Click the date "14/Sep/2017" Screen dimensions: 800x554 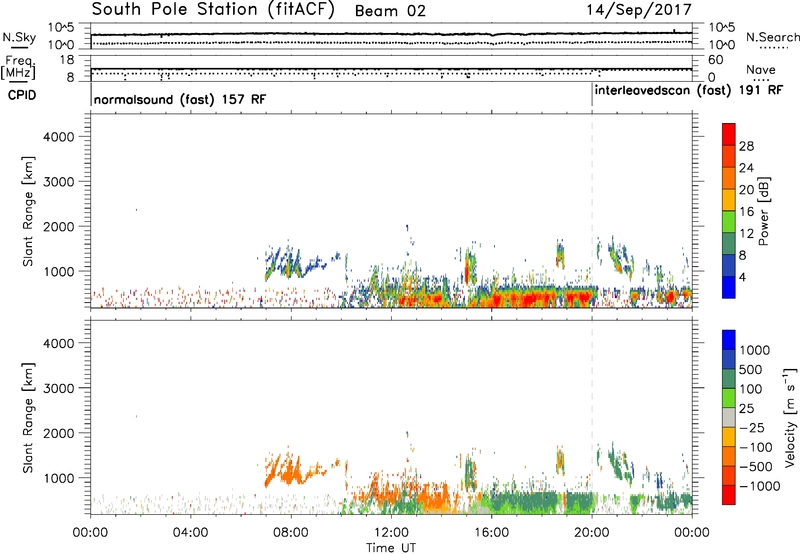click(639, 10)
